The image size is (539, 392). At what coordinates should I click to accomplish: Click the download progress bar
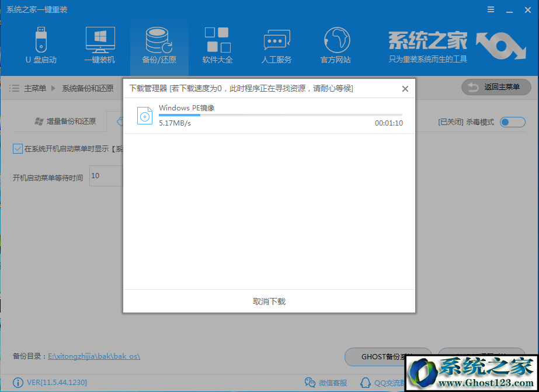(280, 115)
